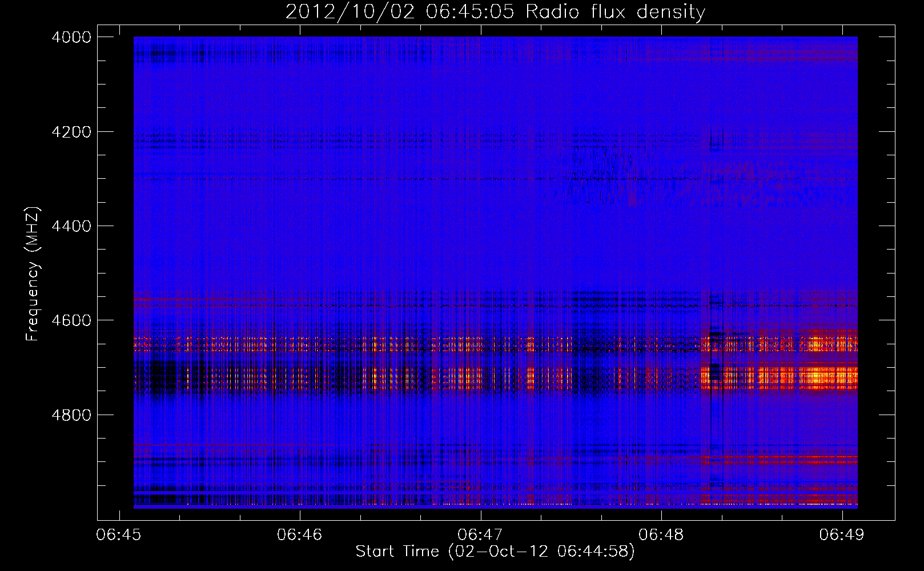This screenshot has height=571, width=924.
Task: Click the 4800 frequency tick label
Action: (x=71, y=415)
